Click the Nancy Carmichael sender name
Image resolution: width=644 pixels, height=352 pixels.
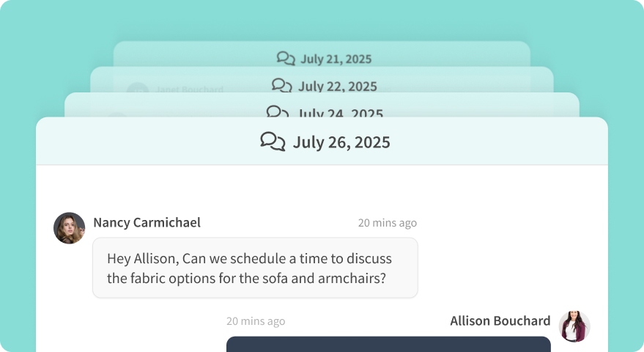147,222
